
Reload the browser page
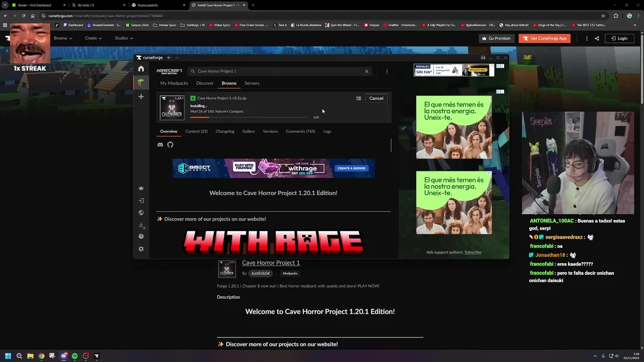tap(23, 16)
